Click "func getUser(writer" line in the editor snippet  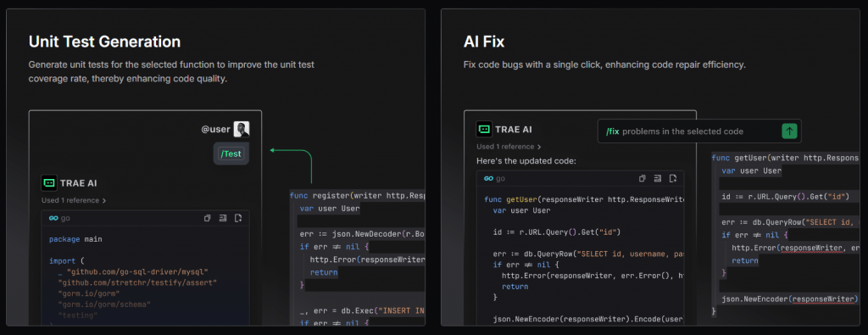click(784, 158)
